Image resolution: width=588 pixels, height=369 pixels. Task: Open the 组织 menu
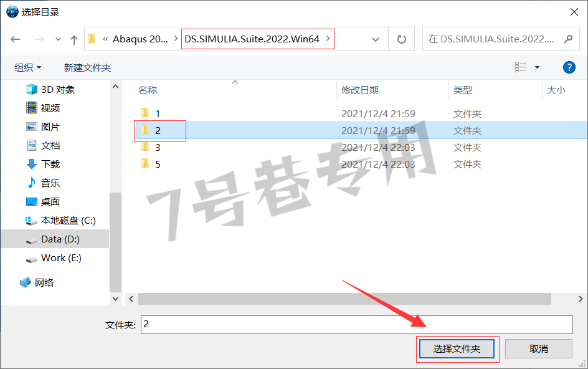(28, 67)
